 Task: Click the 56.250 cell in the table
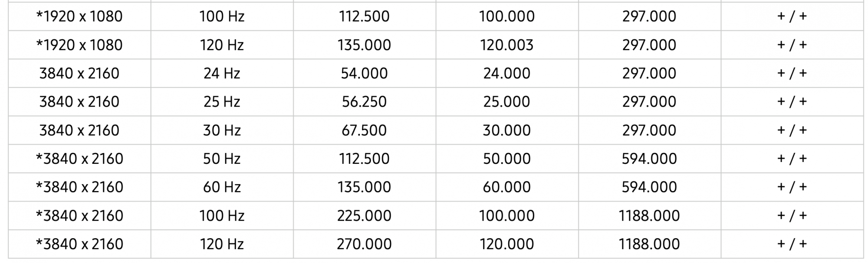click(x=364, y=102)
